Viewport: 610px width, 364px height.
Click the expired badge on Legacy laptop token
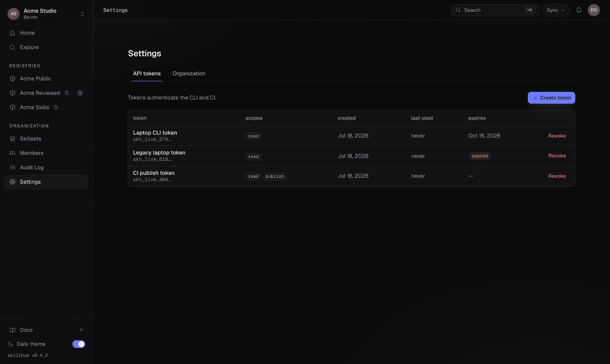[x=480, y=156]
